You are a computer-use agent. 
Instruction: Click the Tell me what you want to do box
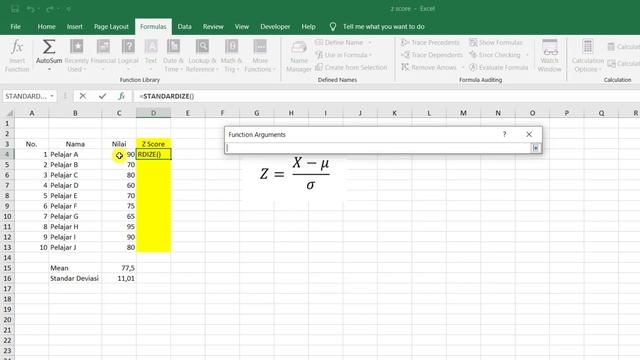coord(384,27)
